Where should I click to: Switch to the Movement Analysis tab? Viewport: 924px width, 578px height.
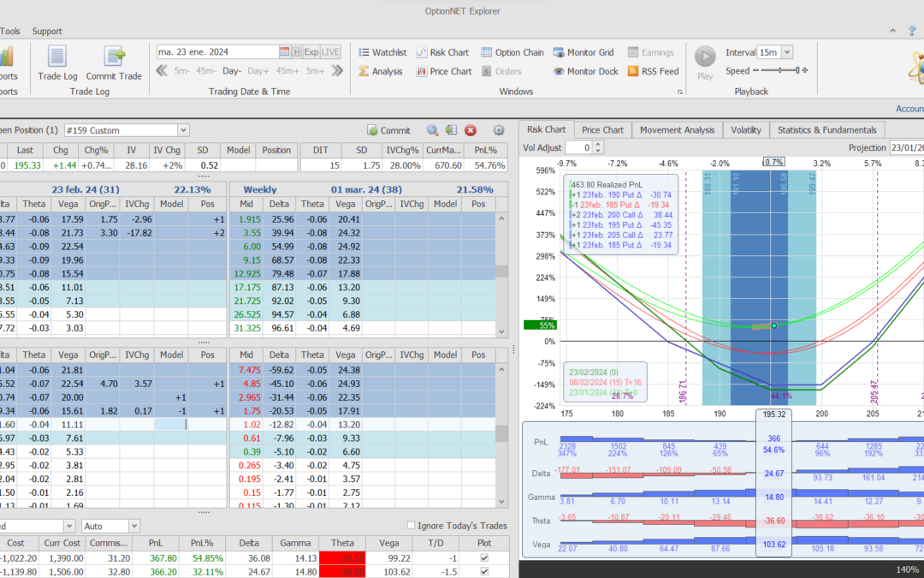[x=677, y=130]
